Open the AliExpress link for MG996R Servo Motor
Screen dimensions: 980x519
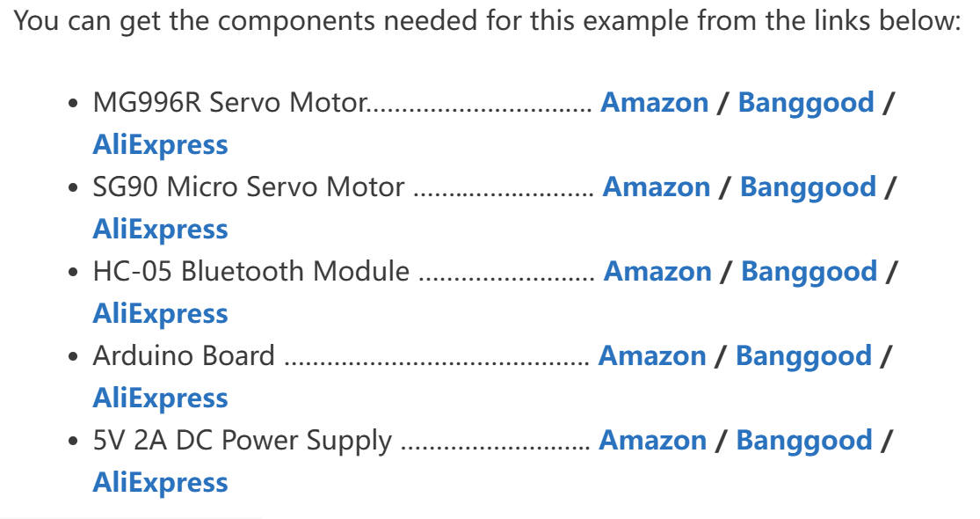160,146
